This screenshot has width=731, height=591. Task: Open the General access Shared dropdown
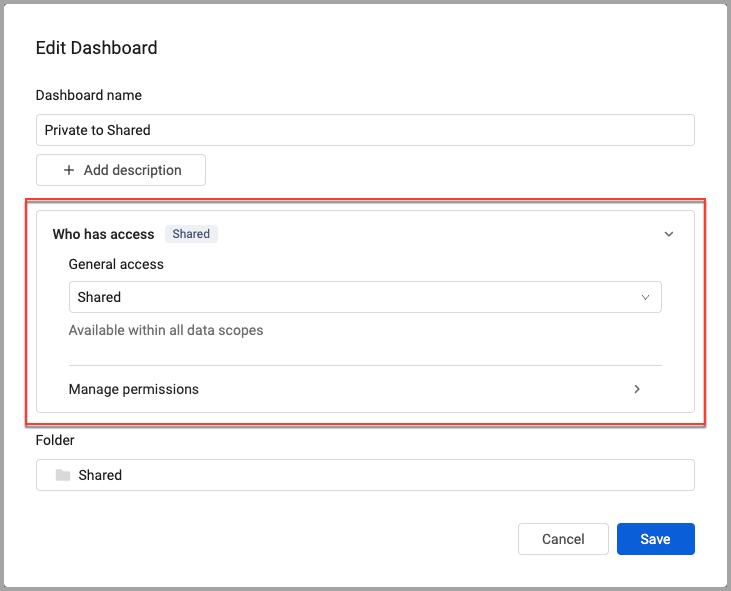364,297
